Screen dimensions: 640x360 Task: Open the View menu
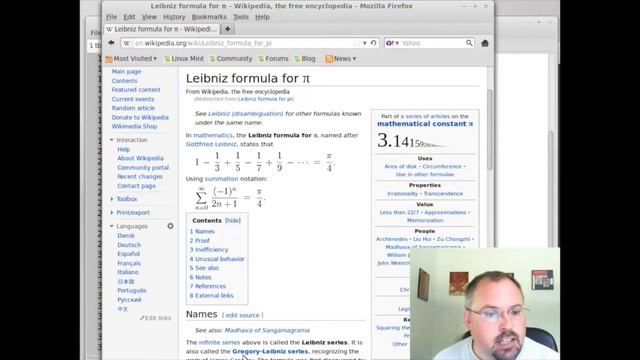tap(149, 17)
